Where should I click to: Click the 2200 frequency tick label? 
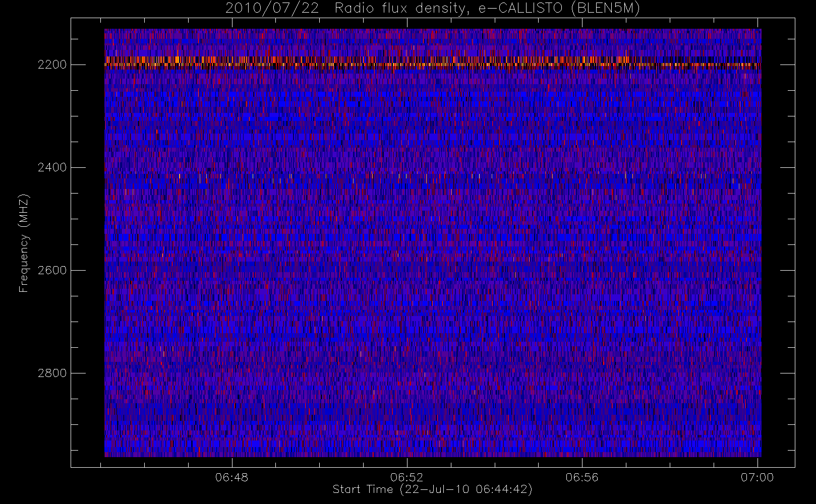(52, 65)
